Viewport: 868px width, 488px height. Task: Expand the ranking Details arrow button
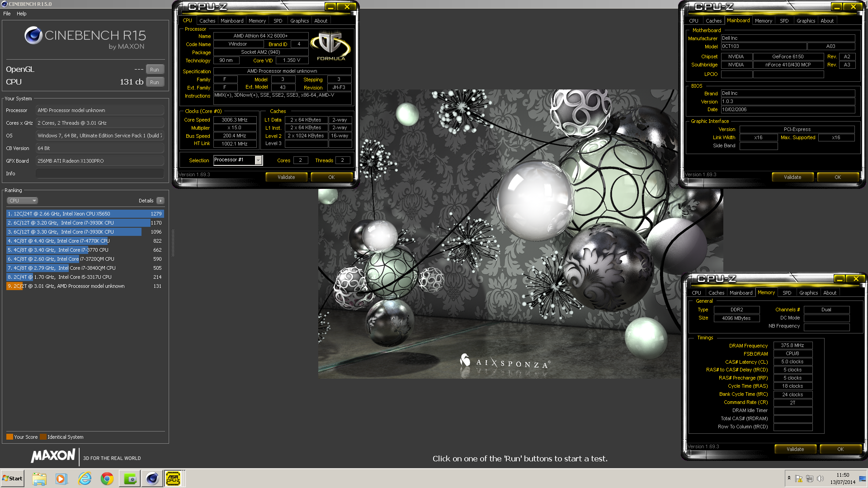coord(160,201)
